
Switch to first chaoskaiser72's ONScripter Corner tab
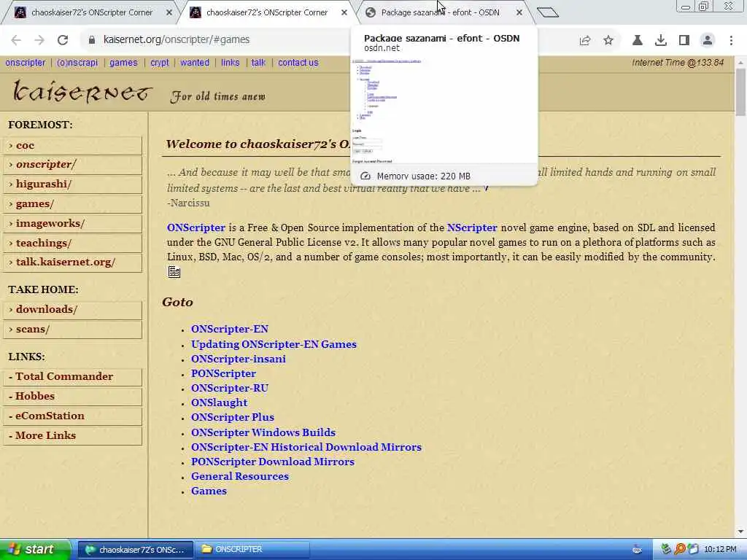point(92,13)
